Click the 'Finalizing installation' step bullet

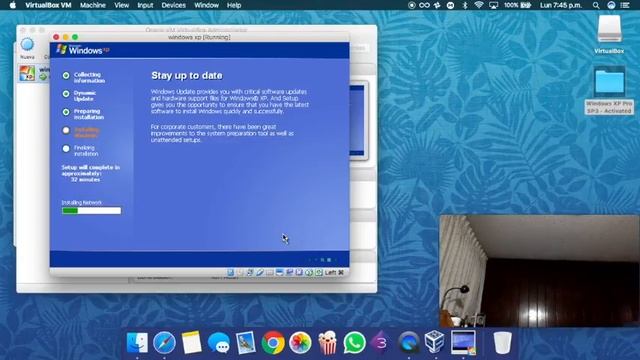(x=66, y=149)
